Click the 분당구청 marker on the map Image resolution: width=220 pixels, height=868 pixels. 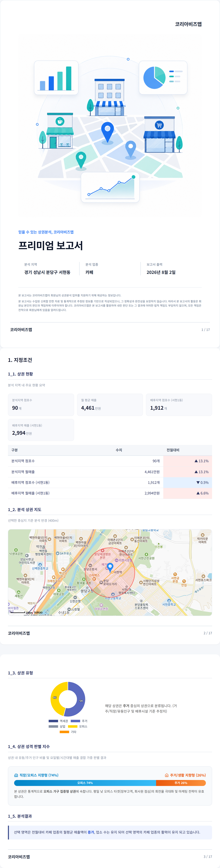tap(87, 588)
